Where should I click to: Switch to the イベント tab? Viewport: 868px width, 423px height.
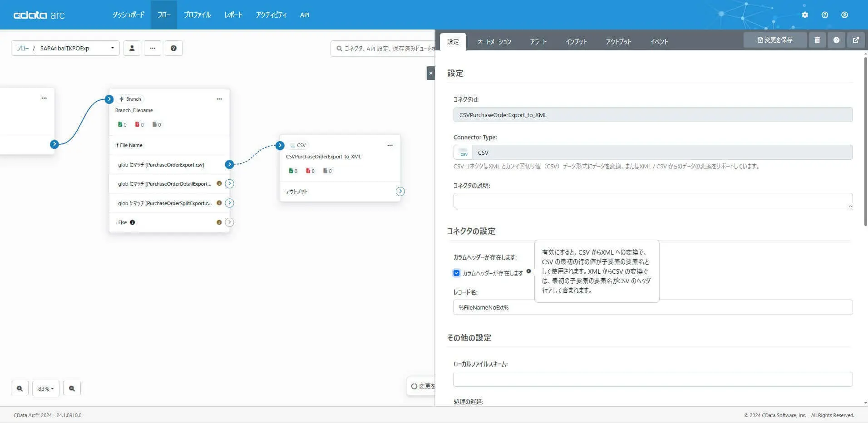click(x=659, y=42)
